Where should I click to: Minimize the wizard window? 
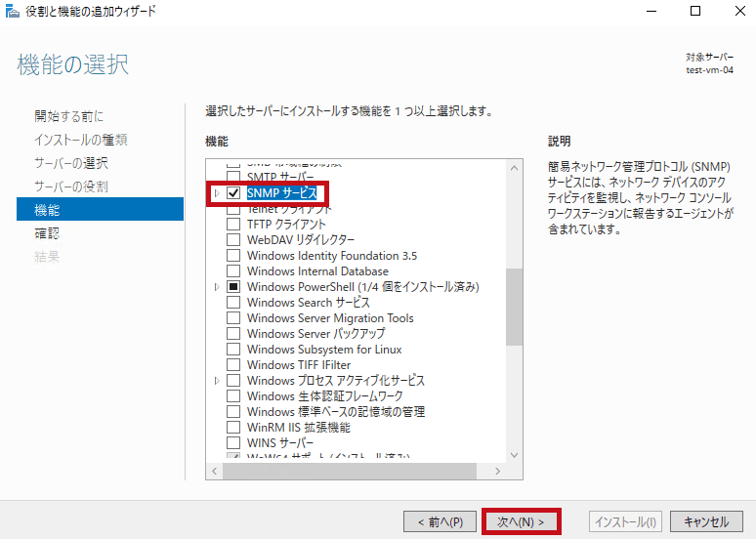tap(651, 11)
